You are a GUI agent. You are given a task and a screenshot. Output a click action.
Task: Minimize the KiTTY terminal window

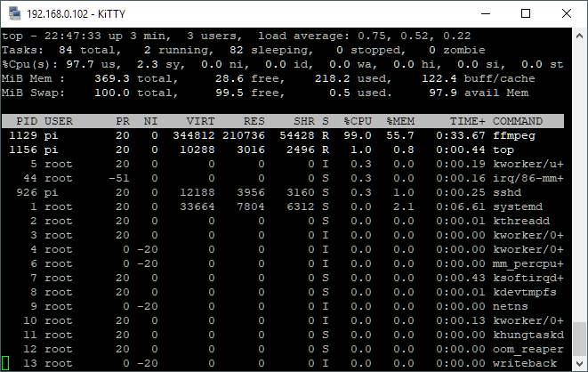[x=486, y=14]
